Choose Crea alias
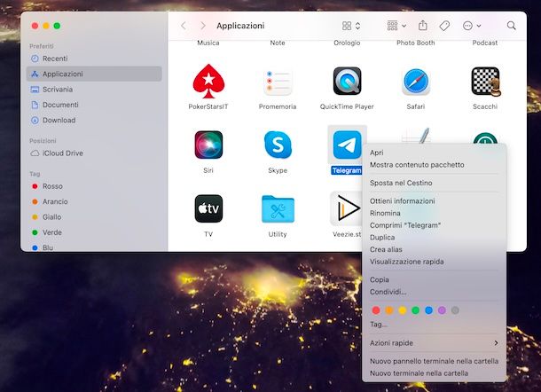This screenshot has height=392, width=541. (x=434, y=249)
